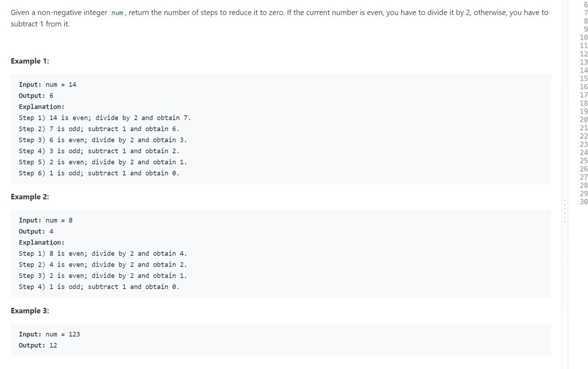Image resolution: width=588 pixels, height=369 pixels.
Task: Click 'Step 1) 14 is even' line
Action: [x=105, y=117]
